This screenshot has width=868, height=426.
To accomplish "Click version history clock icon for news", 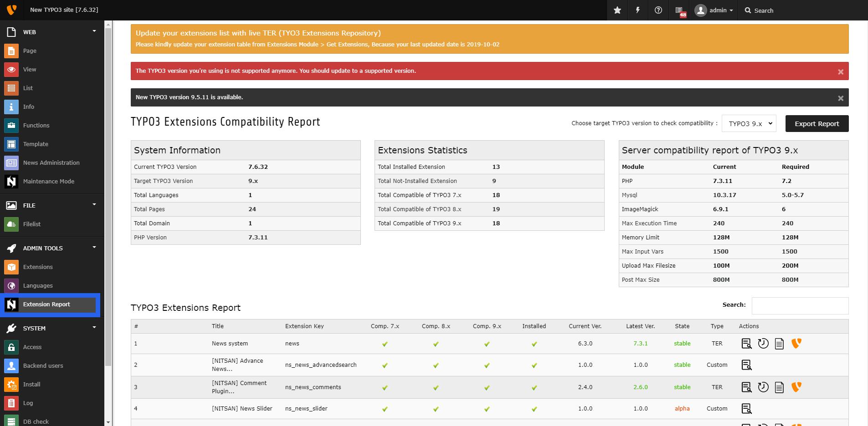I will (763, 344).
